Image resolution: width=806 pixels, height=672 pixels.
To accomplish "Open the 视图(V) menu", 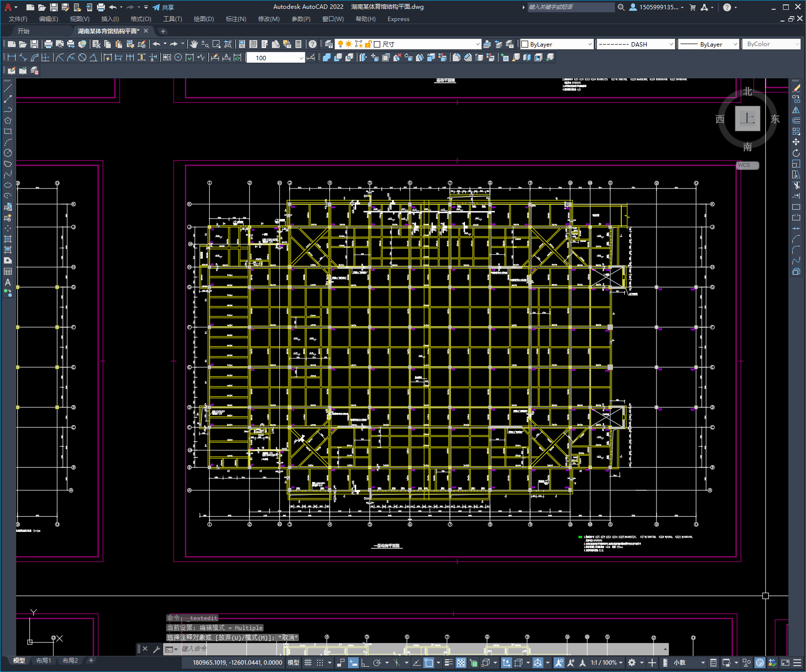I will tap(79, 19).
